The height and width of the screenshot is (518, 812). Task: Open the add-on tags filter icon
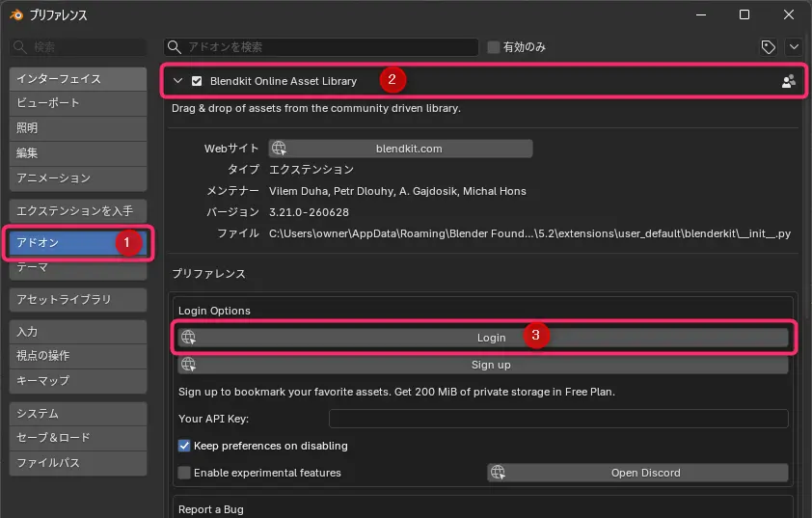[768, 47]
